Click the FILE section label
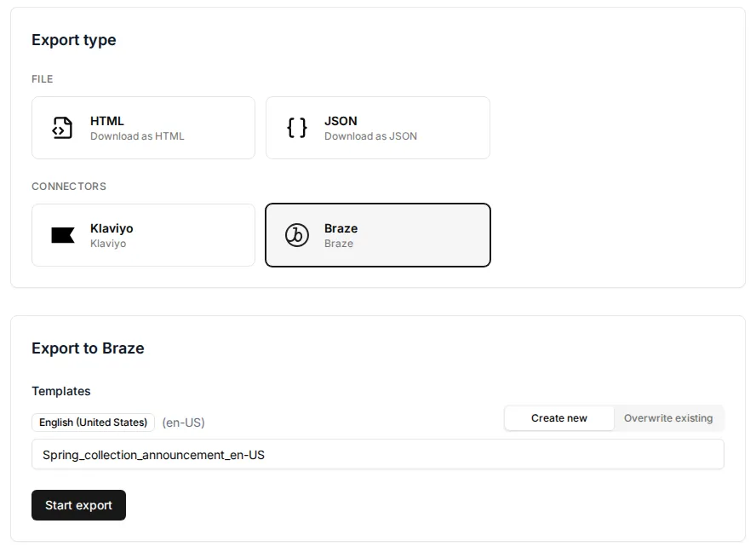The height and width of the screenshot is (552, 756). tap(43, 79)
